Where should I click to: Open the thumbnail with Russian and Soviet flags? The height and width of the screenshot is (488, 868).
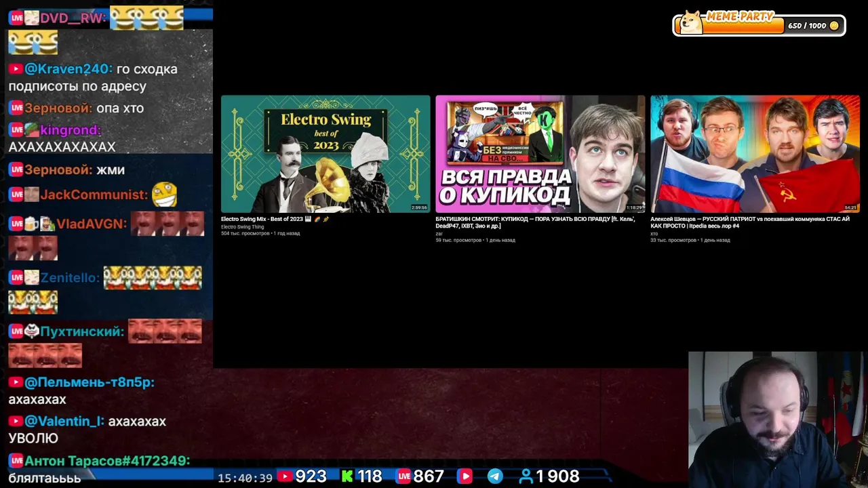[755, 154]
